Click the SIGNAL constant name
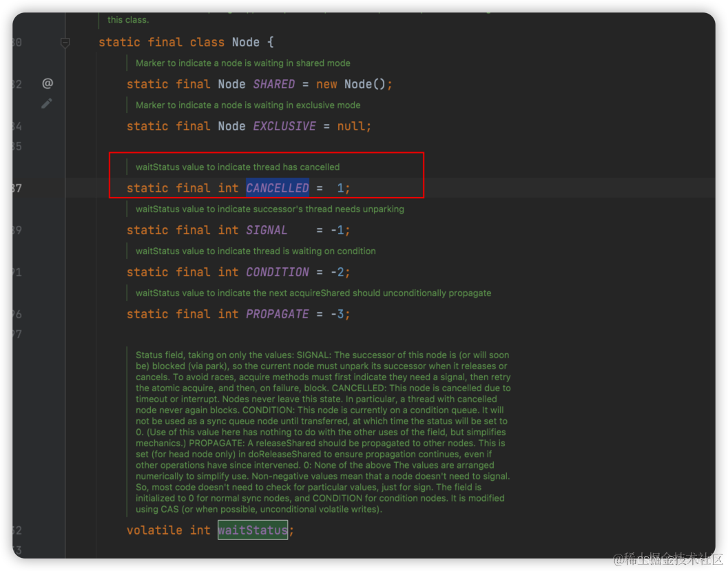Screen dimensions: 728x571 click(x=267, y=230)
